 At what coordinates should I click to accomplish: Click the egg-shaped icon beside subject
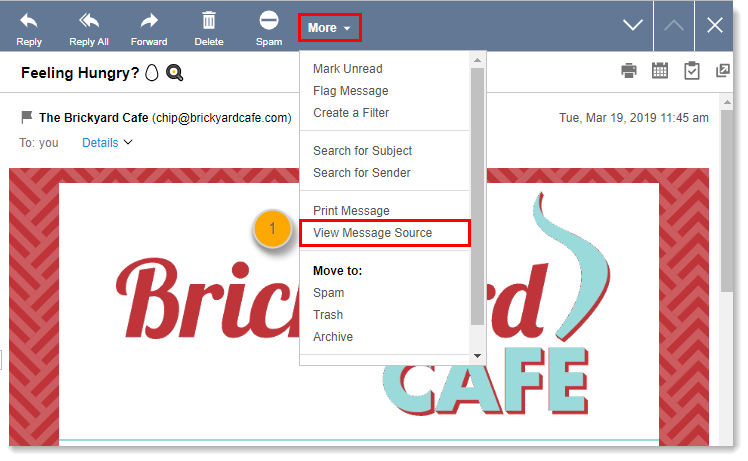pos(152,73)
